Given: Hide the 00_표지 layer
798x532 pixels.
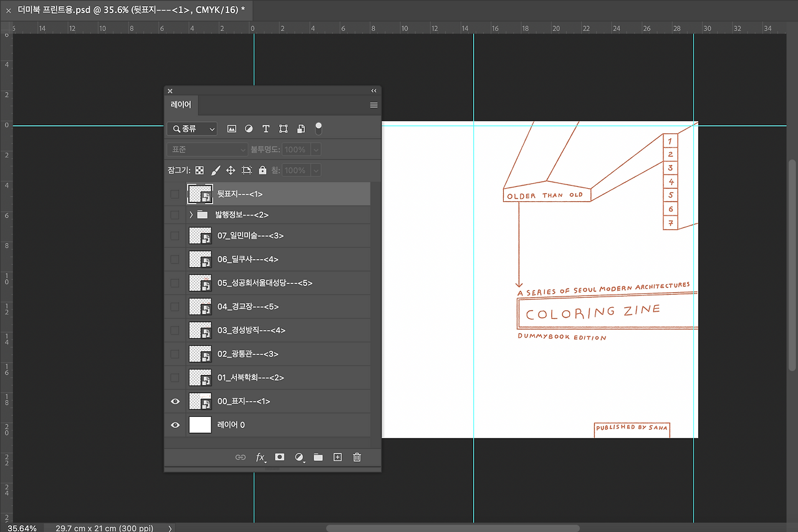Looking at the screenshot, I should 175,402.
